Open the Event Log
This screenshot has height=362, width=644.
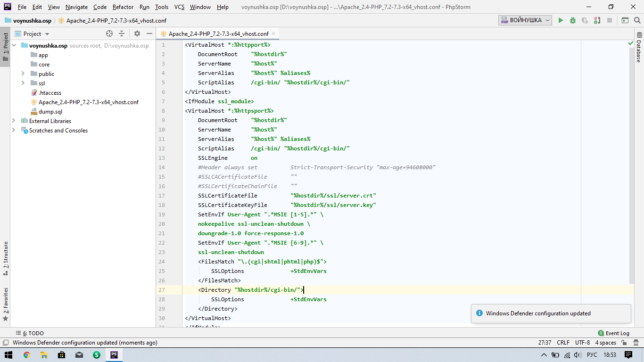(613, 333)
